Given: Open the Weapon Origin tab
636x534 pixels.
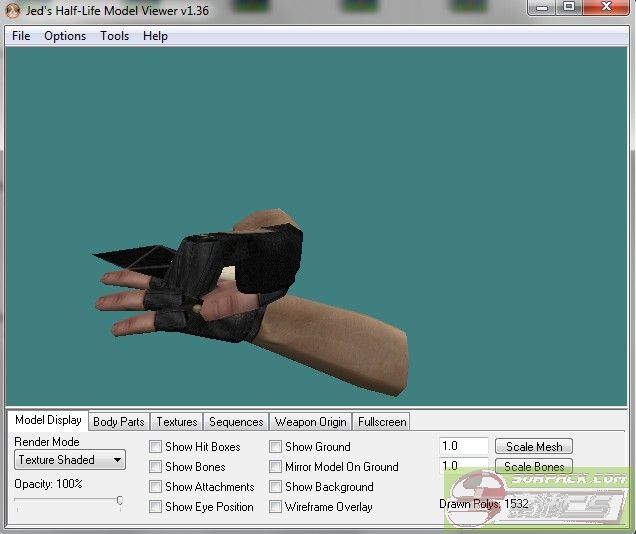Looking at the screenshot, I should click(310, 422).
